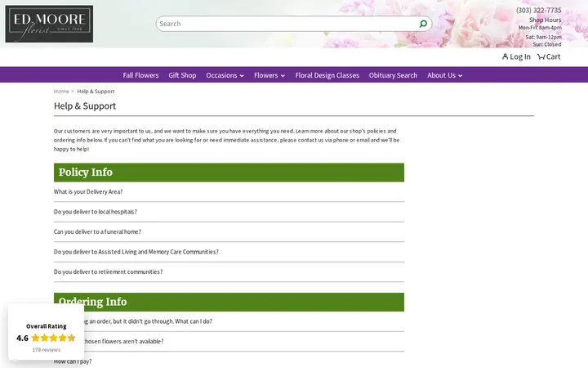Click the Ordering Info section header
Image resolution: width=588 pixels, height=368 pixels.
pyautogui.click(x=229, y=302)
